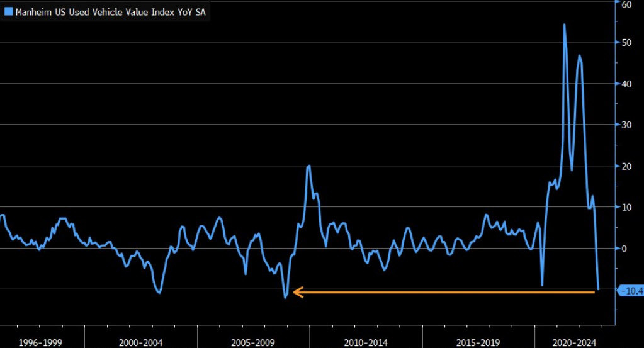Click the 40 tick on the y-axis
The width and height of the screenshot is (644, 348).
[x=626, y=84]
